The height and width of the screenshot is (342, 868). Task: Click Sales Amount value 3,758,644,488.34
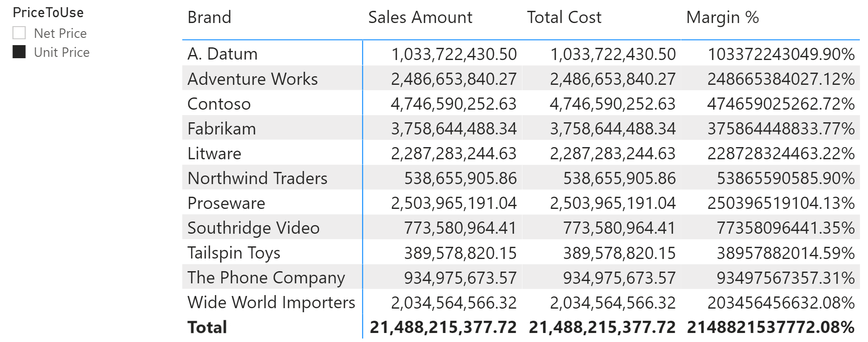click(x=454, y=129)
